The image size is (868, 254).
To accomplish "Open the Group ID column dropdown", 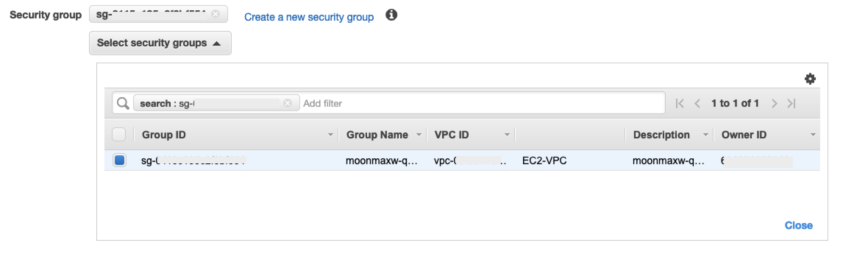I will pos(330,135).
